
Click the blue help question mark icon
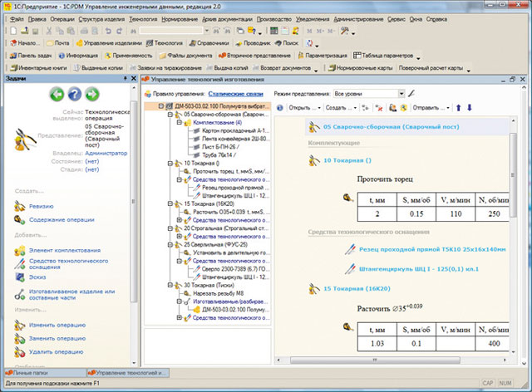(x=75, y=94)
